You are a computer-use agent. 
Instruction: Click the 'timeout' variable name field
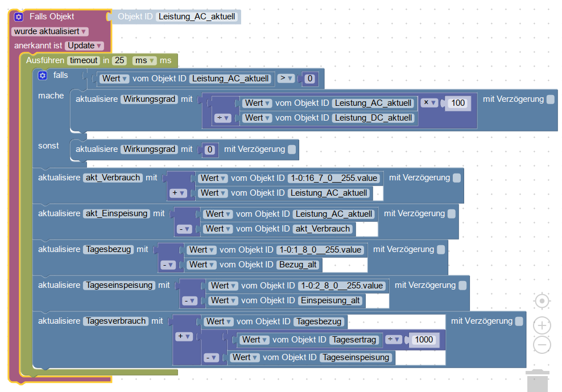tap(84, 60)
